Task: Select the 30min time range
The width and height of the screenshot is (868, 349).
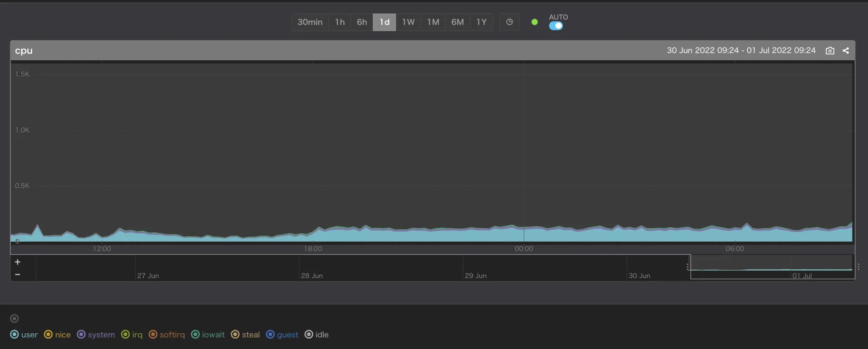Action: click(x=310, y=22)
